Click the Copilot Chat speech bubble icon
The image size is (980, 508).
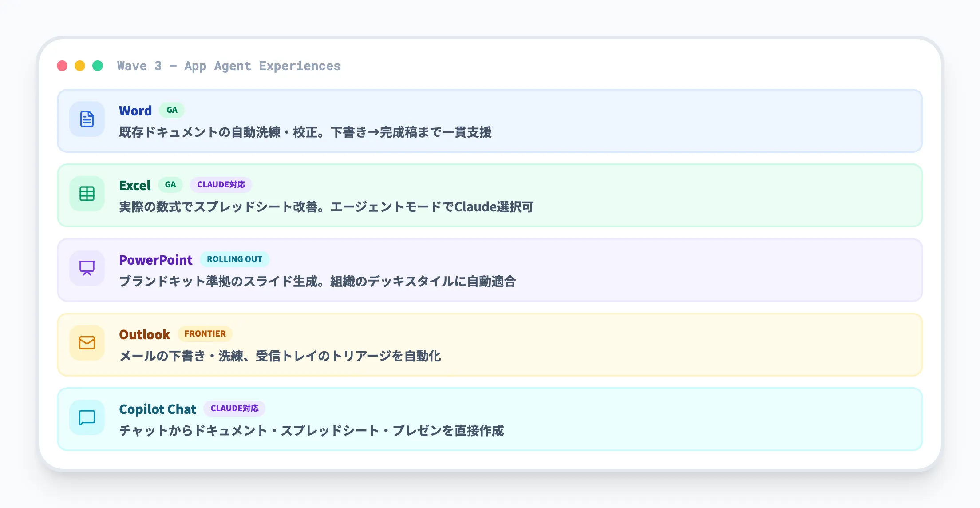87,417
